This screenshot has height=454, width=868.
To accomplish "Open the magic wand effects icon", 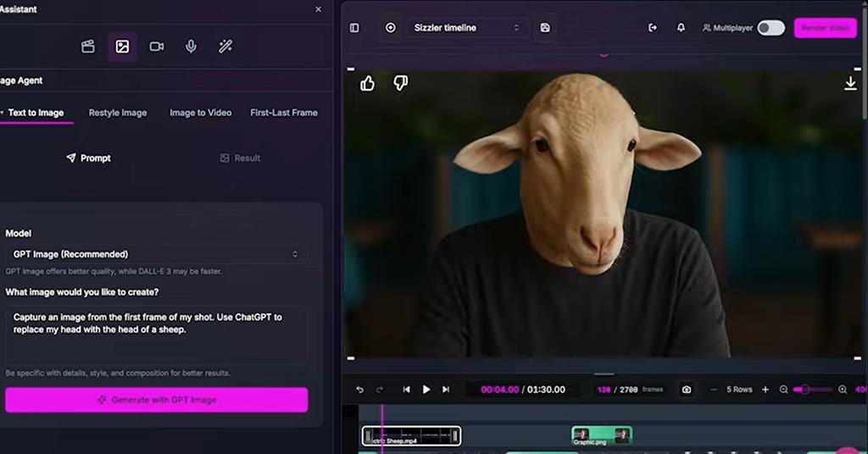I will (225, 47).
